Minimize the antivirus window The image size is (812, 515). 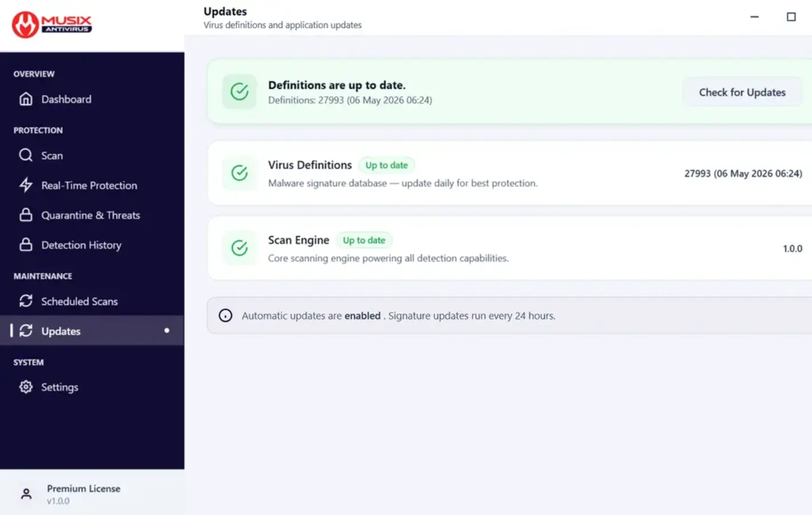754,17
